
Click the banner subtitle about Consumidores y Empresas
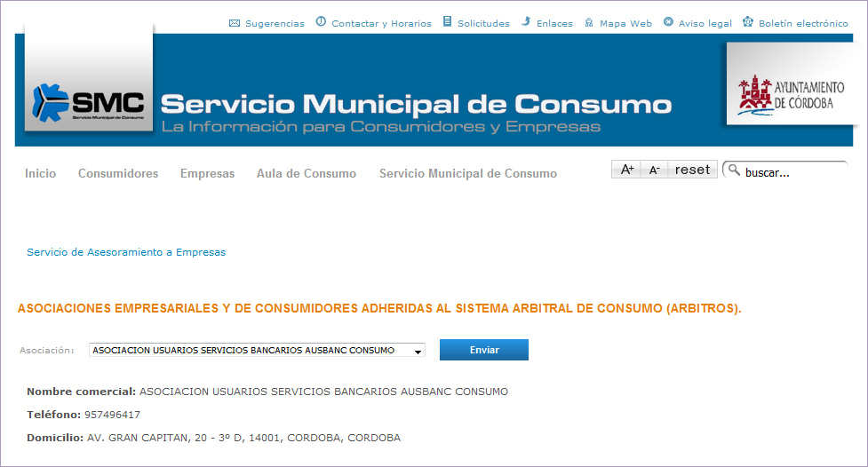coord(381,127)
